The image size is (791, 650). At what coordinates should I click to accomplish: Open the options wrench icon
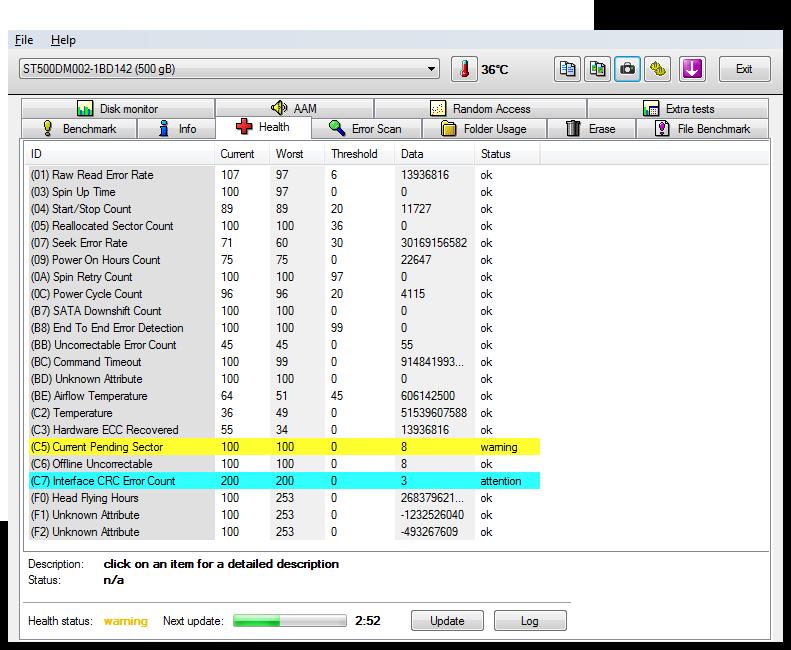click(657, 69)
